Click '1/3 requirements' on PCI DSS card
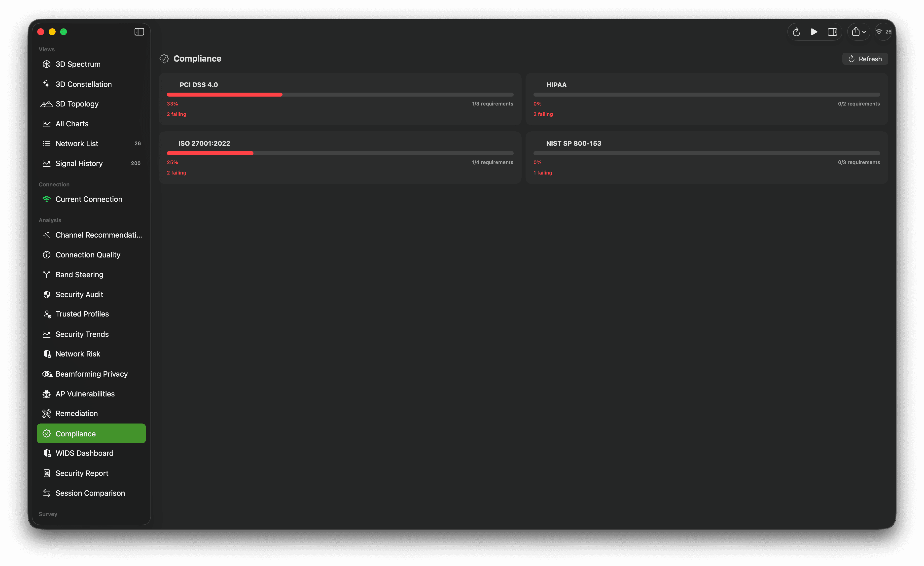The image size is (924, 566). pyautogui.click(x=492, y=104)
